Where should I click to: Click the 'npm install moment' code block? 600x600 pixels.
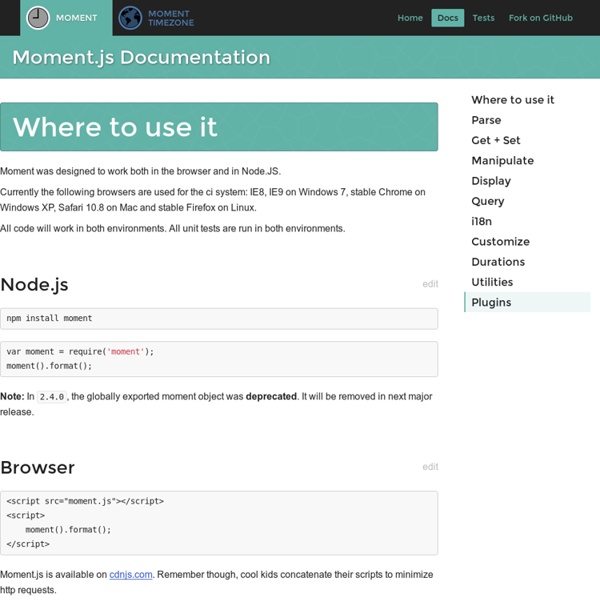(219, 318)
